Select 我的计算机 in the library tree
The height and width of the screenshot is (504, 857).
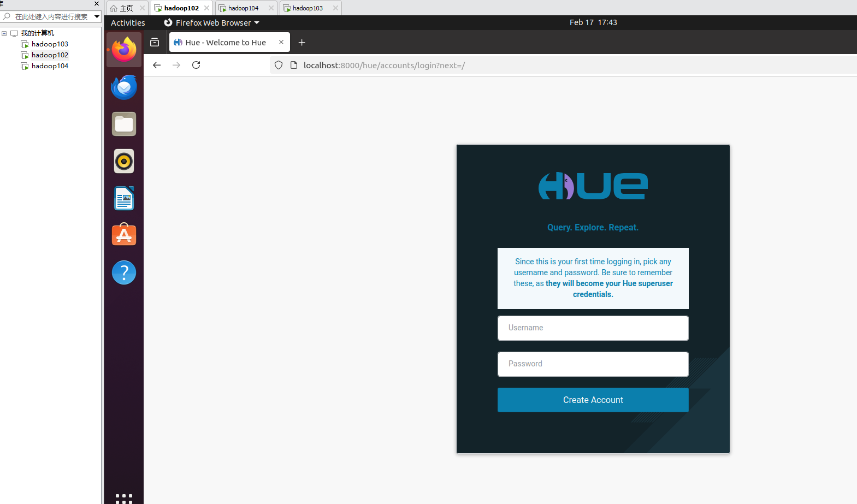tap(37, 33)
